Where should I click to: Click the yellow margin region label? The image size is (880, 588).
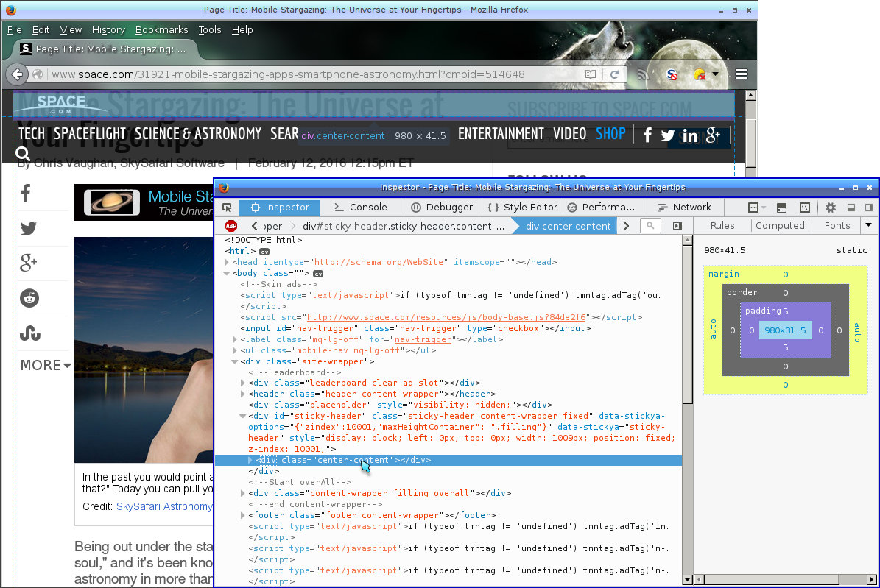tap(723, 274)
